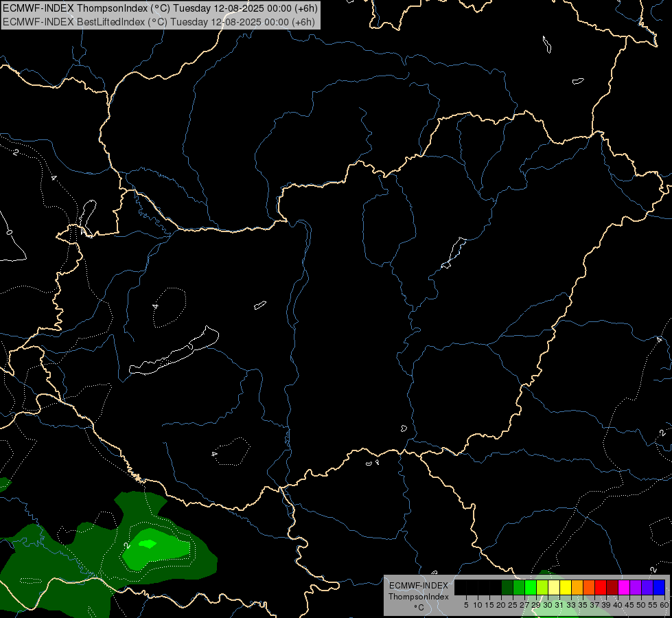Click the pale yellow 30-31 legend swatch
This screenshot has width=672, height=618.
[554, 587]
